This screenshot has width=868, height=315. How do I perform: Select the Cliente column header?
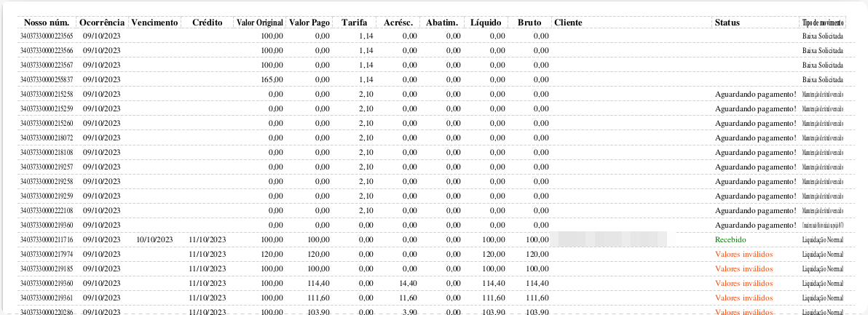(x=568, y=23)
